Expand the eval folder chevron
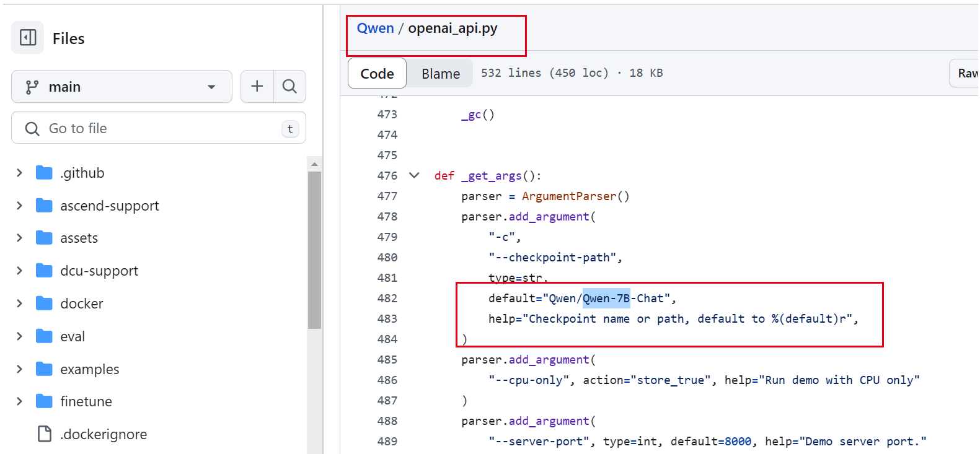This screenshot has width=980, height=454. tap(19, 336)
